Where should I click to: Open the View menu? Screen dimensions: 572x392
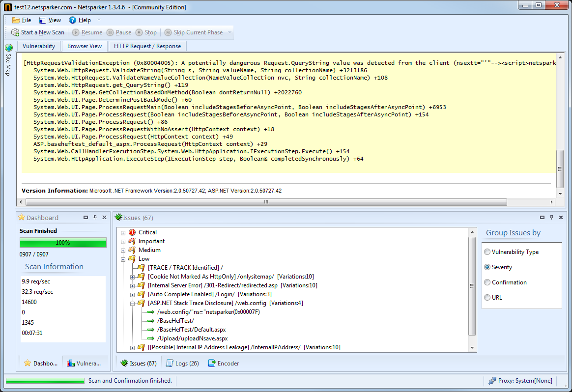point(50,20)
